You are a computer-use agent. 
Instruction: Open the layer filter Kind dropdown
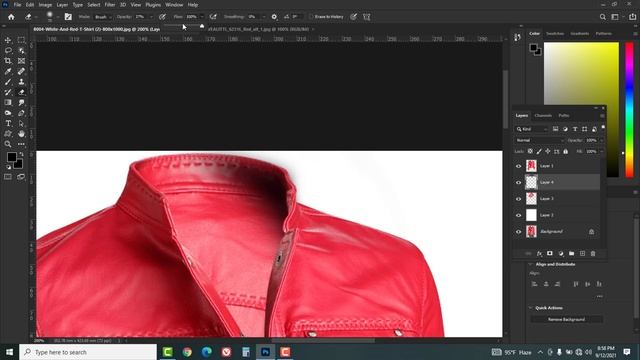(532, 129)
